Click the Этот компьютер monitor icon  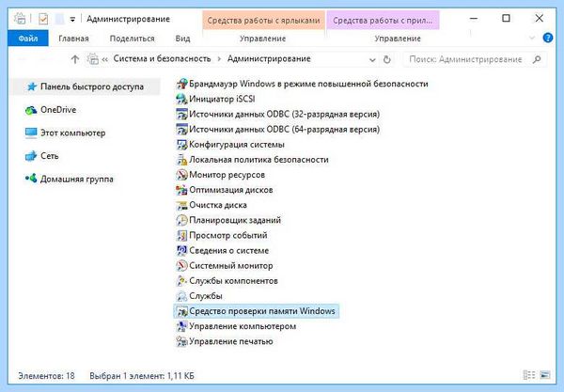31,133
